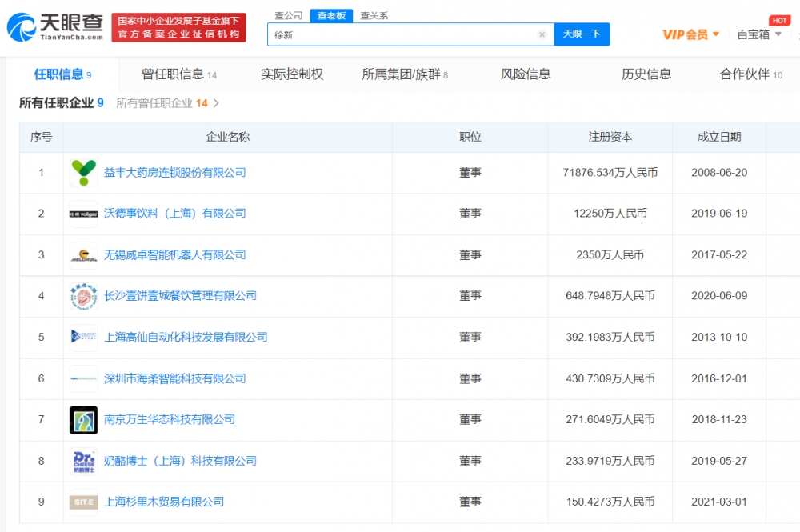Click the 天眼一下 search button

pos(582,34)
